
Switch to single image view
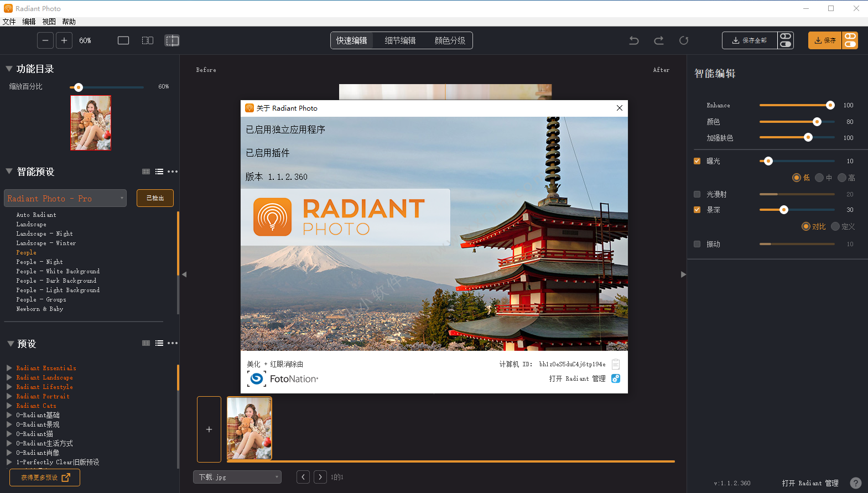pyautogui.click(x=123, y=40)
